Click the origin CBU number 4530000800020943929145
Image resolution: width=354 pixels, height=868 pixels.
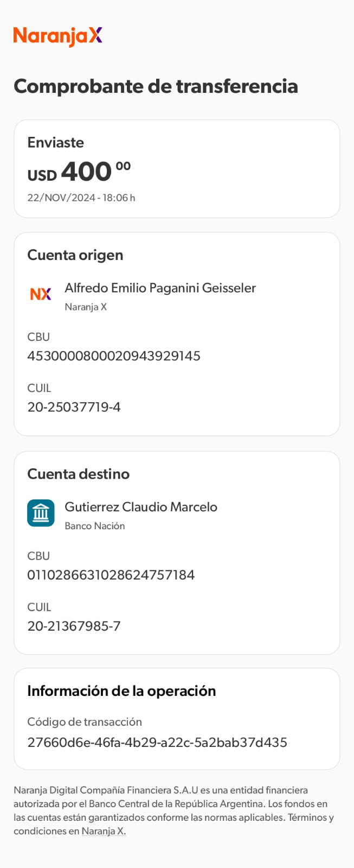114,356
